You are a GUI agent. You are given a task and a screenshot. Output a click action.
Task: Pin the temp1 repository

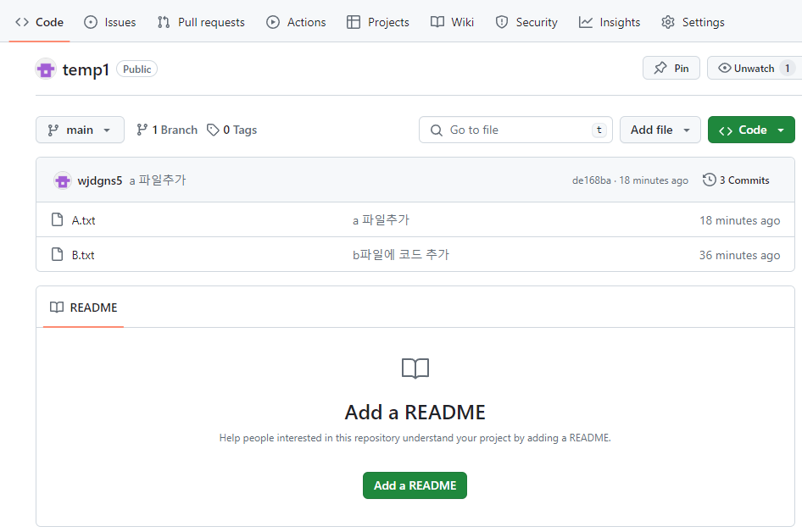point(671,68)
